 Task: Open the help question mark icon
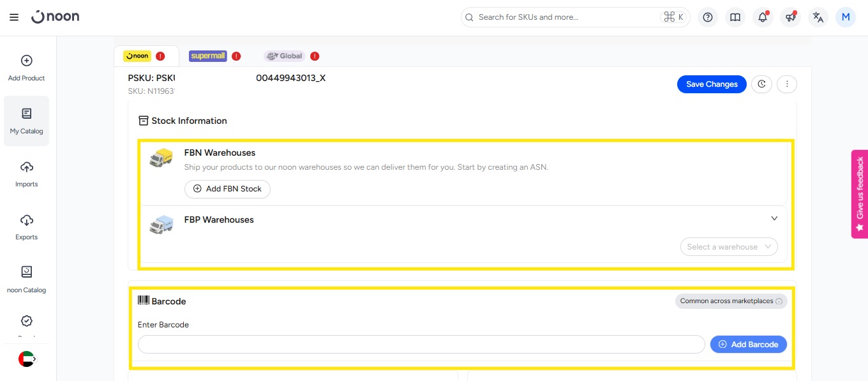coord(707,17)
